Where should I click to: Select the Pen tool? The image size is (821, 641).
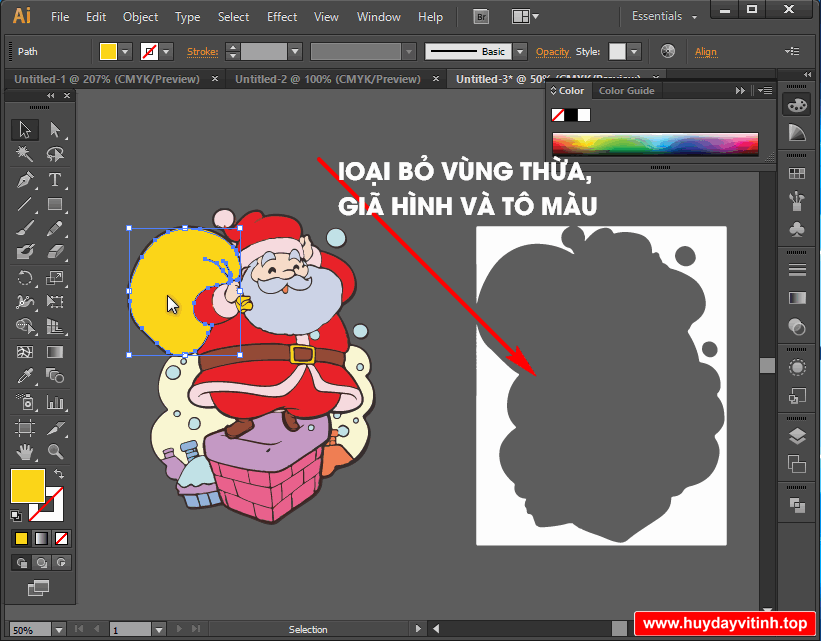[25, 179]
